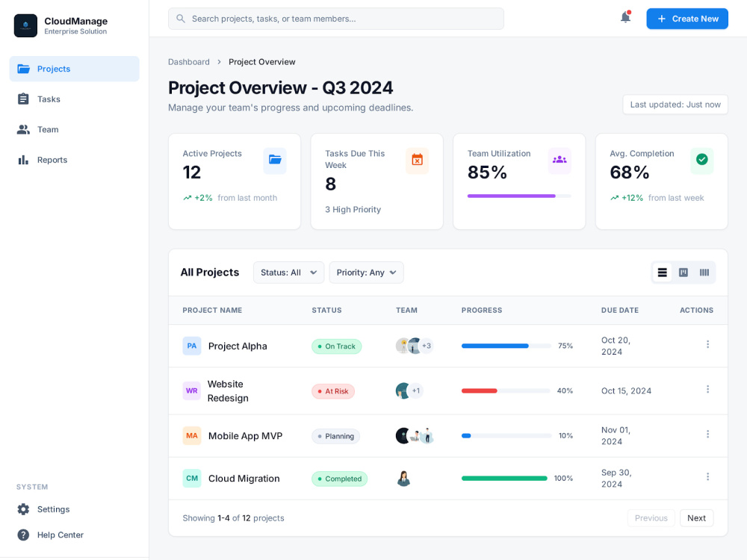Image resolution: width=747 pixels, height=560 pixels.
Task: Click the On Track status badge
Action: [336, 346]
